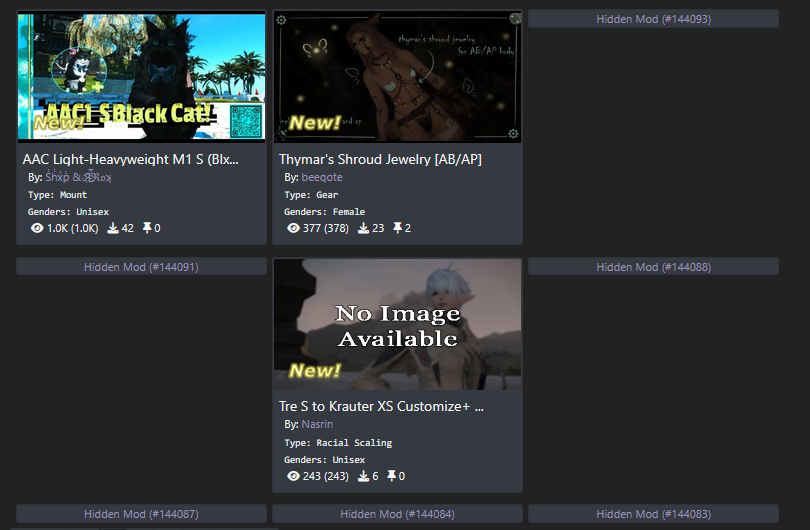Reveal Hidden Mod #144091
This screenshot has height=530, width=810.
pos(141,267)
